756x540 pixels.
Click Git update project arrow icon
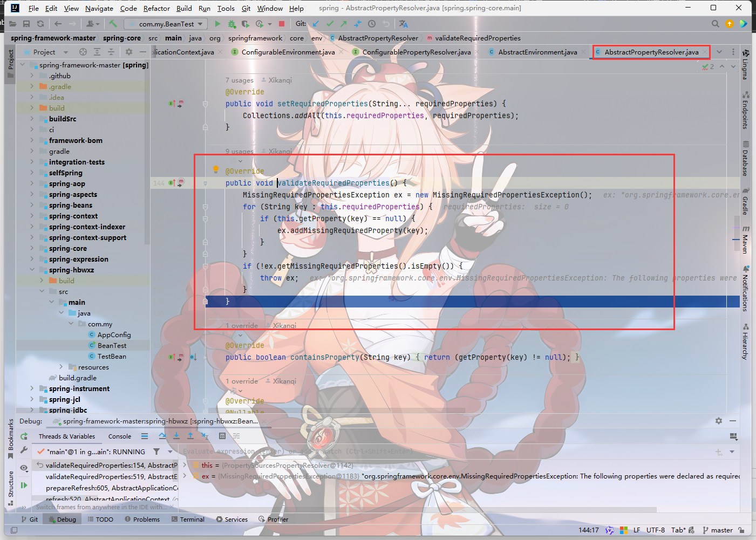pos(316,24)
